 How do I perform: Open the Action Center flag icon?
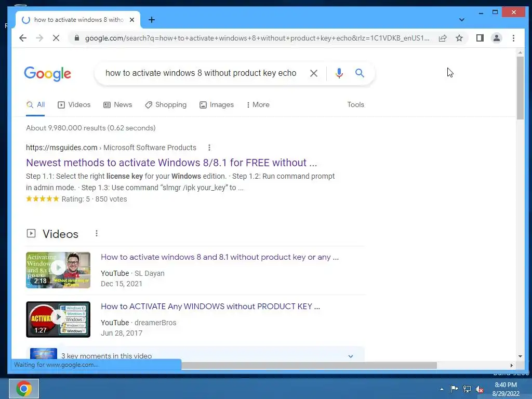tap(454, 389)
